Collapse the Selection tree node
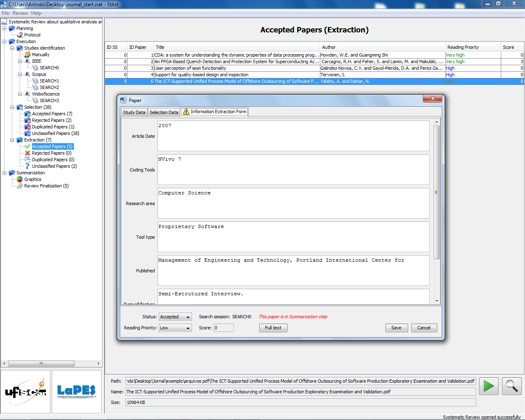The width and height of the screenshot is (525, 420). (x=12, y=107)
